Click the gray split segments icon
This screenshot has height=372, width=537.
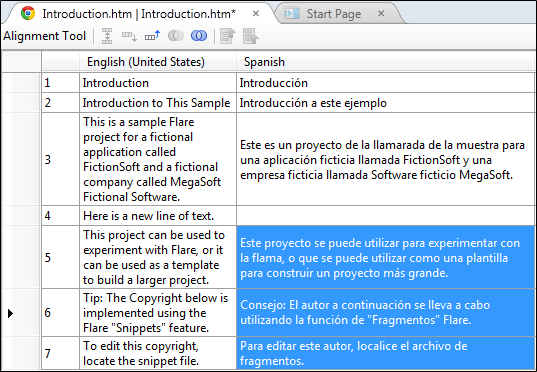pyautogui.click(x=176, y=36)
